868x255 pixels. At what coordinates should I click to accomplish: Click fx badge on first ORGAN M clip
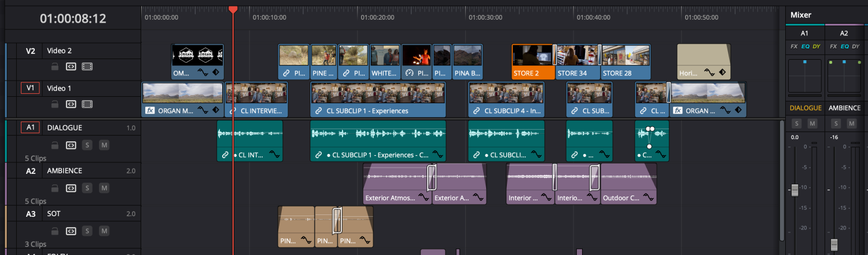click(x=149, y=110)
